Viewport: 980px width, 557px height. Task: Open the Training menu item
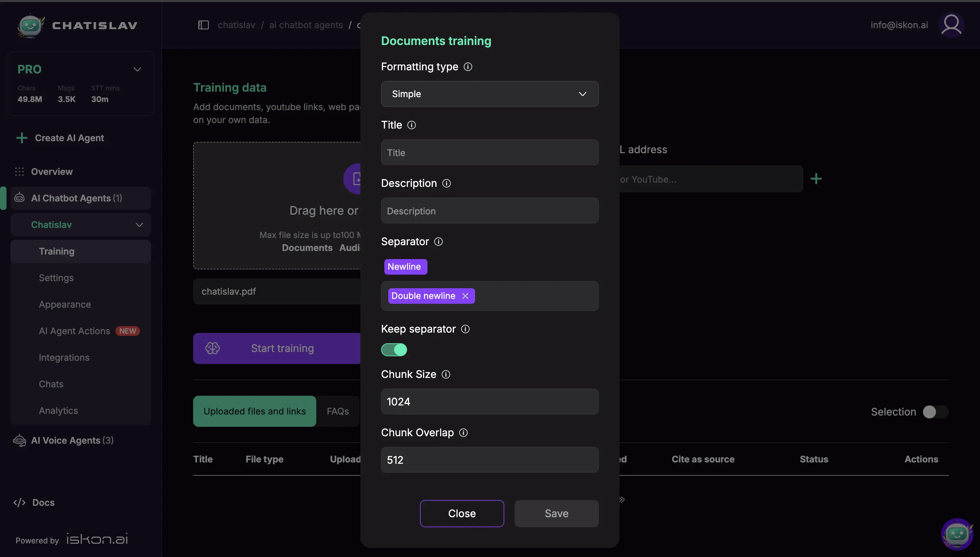[81, 251]
